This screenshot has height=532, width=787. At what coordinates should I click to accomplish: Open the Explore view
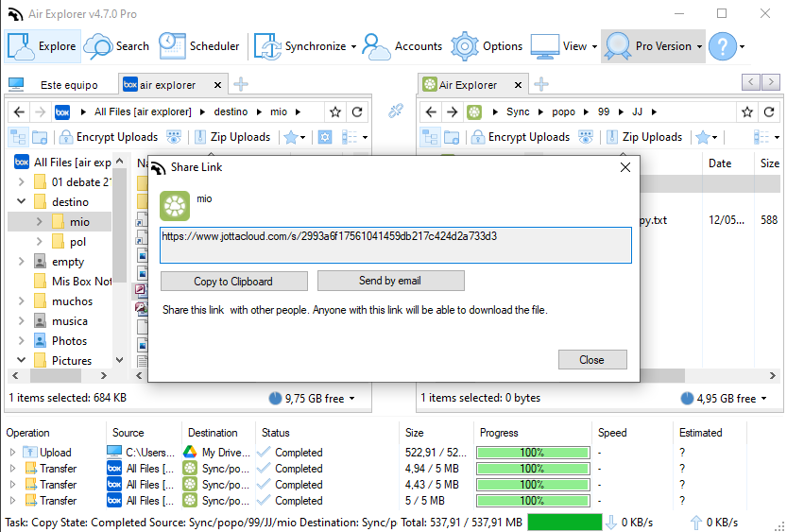[x=43, y=46]
